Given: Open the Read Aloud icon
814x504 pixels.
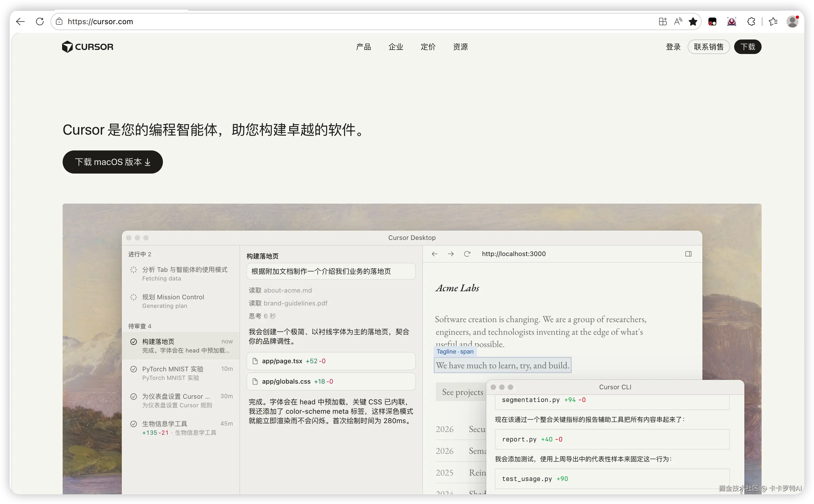Looking at the screenshot, I should pyautogui.click(x=678, y=22).
